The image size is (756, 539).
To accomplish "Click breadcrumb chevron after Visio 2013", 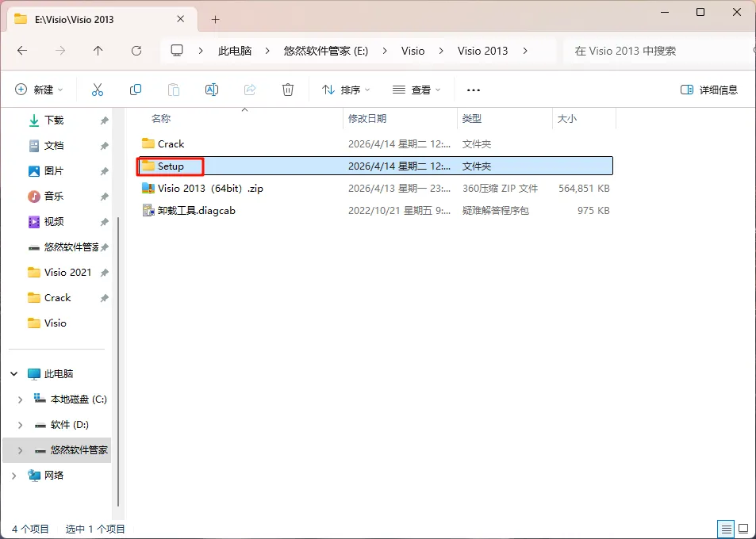I will (525, 51).
